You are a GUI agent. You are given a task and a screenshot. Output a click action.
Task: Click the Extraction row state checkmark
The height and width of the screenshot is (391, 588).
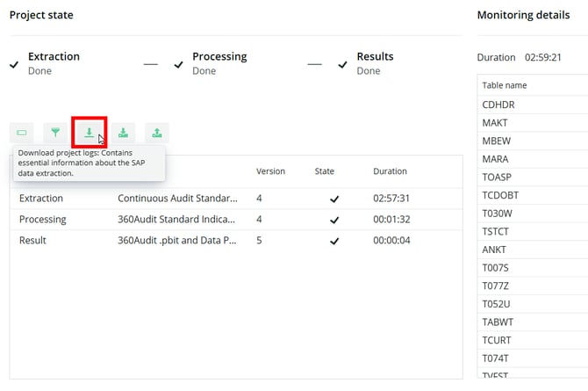[x=333, y=199]
